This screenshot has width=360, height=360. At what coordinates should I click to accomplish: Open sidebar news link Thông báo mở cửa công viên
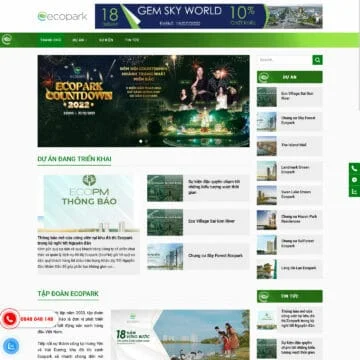point(298,318)
